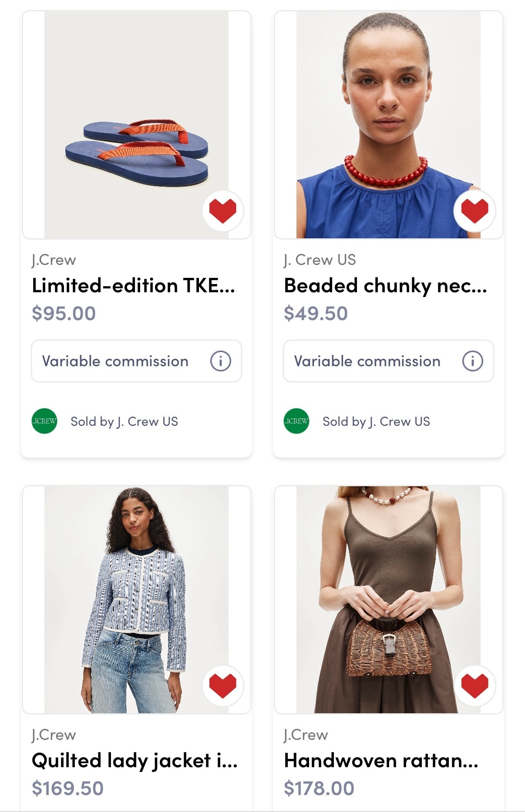Viewport: 525px width, 812px height.
Task: Open the Limited-edition TKE... product title
Action: tap(133, 286)
